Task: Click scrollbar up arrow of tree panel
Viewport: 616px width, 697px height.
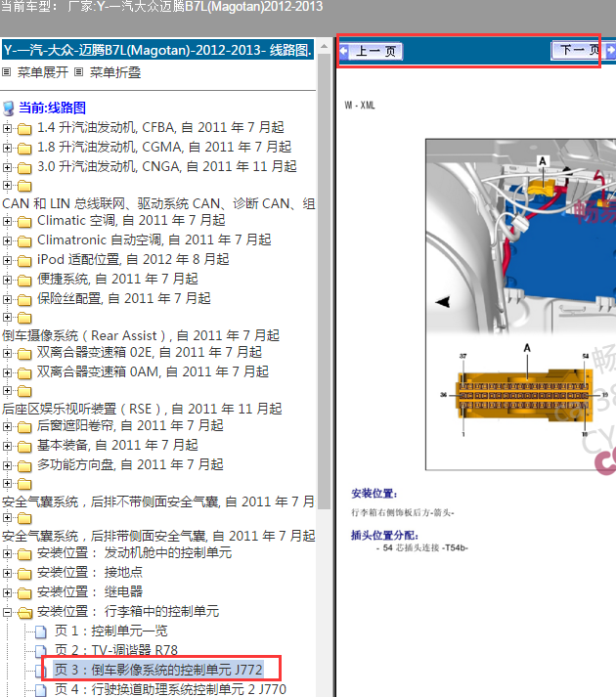Action: [325, 46]
